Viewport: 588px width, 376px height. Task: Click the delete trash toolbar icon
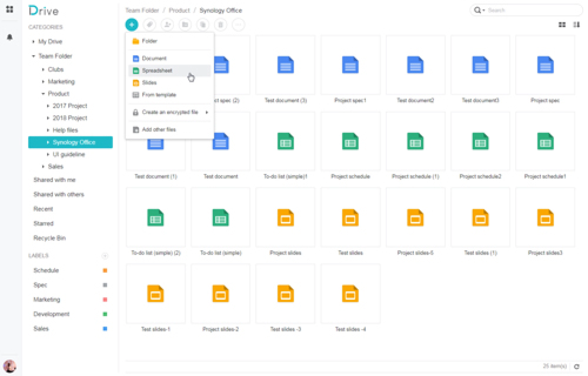(220, 25)
